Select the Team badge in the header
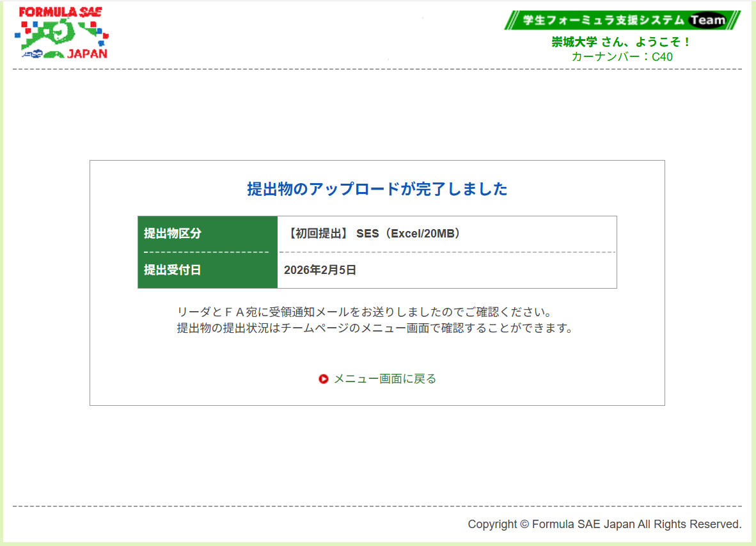Viewport: 756px width, 546px height. click(709, 19)
